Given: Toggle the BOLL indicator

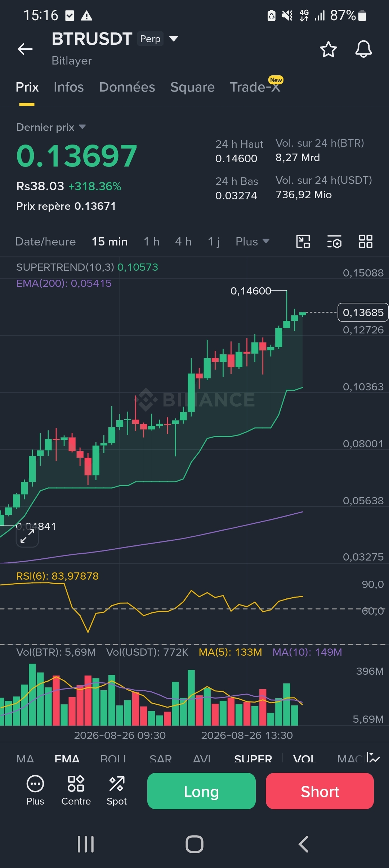Looking at the screenshot, I should click(113, 758).
